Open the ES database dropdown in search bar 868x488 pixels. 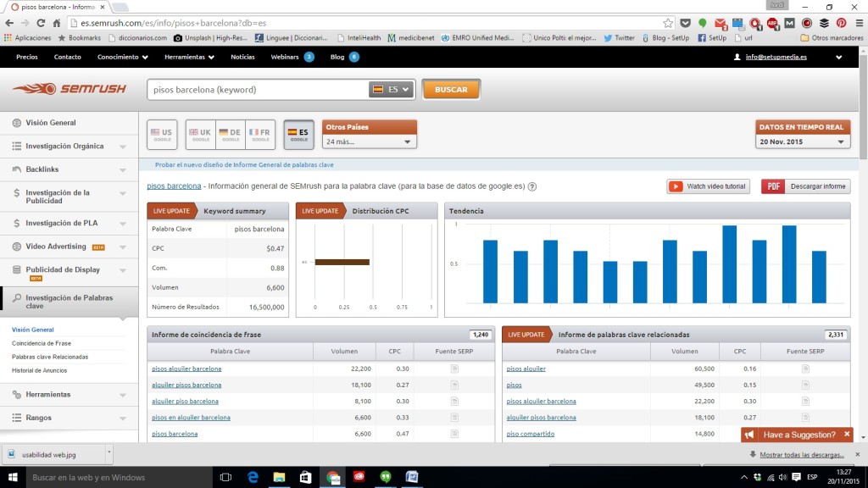point(392,90)
